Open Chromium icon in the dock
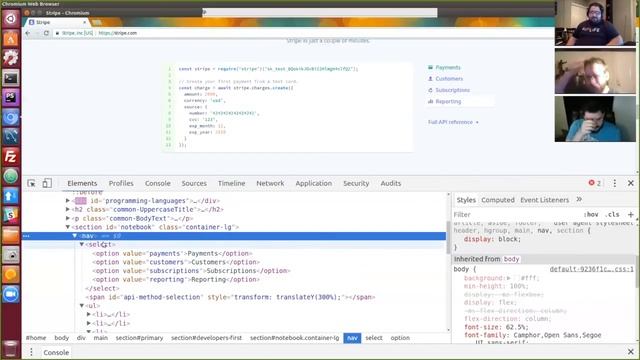640x360 pixels. point(11,117)
